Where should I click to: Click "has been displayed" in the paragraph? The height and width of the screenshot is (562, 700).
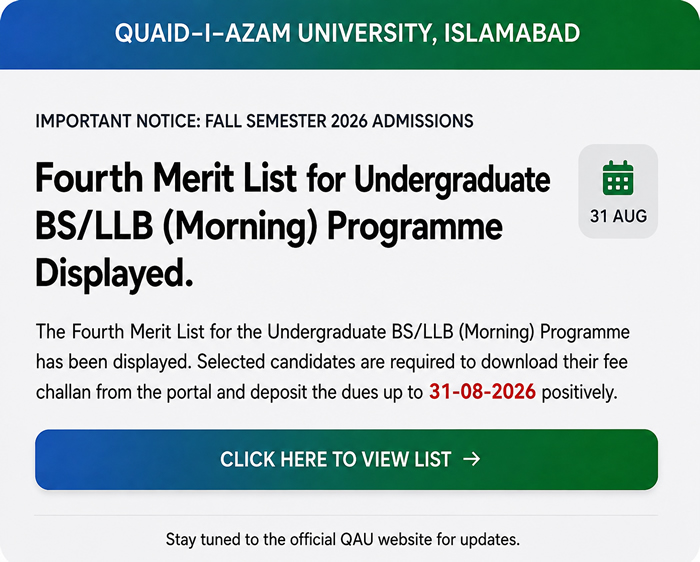click(113, 362)
